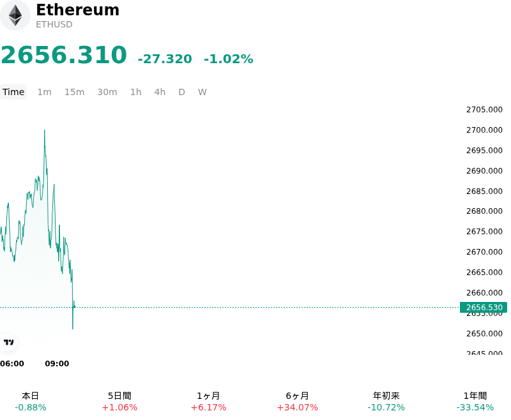Switch chart to daily D interval
Image resolution: width=511 pixels, height=420 pixels.
coord(181,92)
